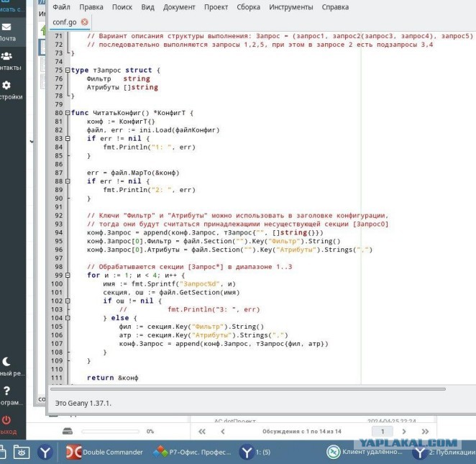Open the settings gear icon in sidebar

click(6, 85)
